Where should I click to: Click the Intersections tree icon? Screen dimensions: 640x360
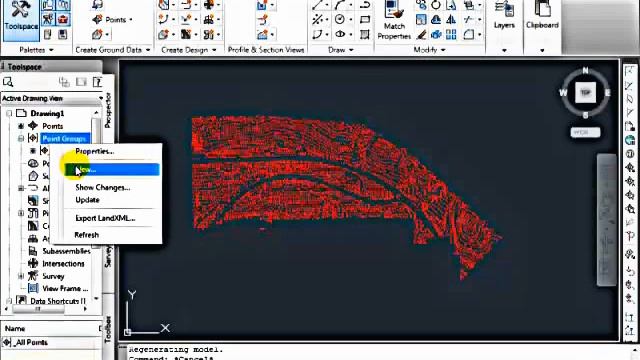coord(33,264)
